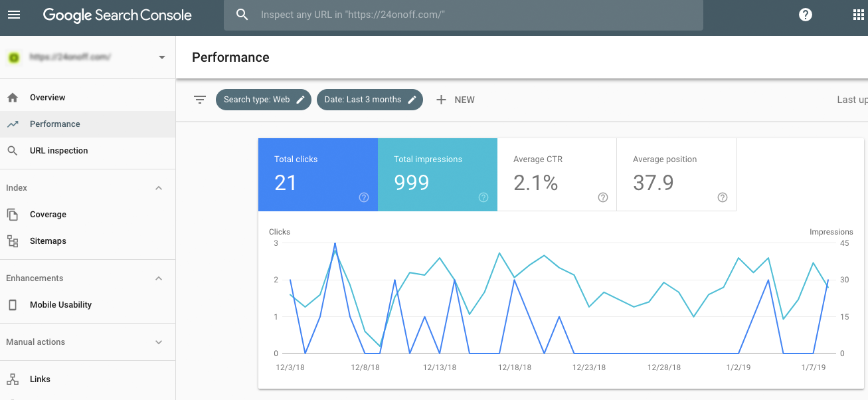Screen dimensions: 868x400
Task: Click the Date: Last 3 months chip
Action: (370, 100)
